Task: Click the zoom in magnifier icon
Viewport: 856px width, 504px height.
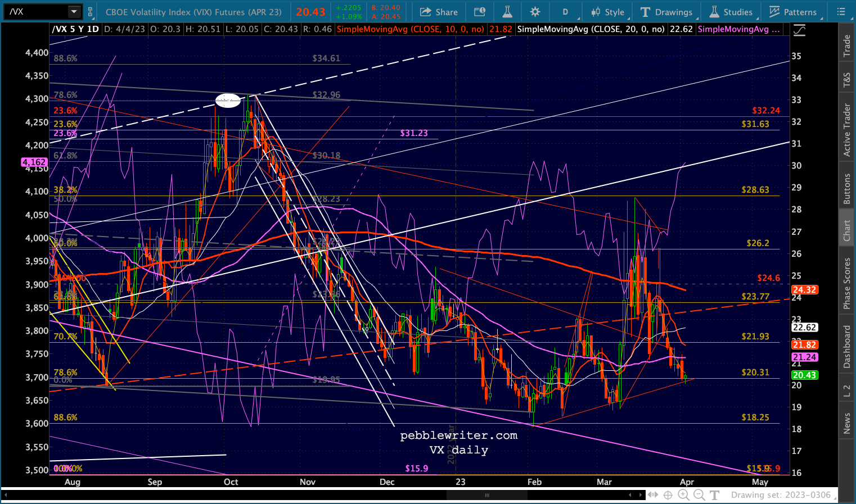Action: tap(684, 495)
